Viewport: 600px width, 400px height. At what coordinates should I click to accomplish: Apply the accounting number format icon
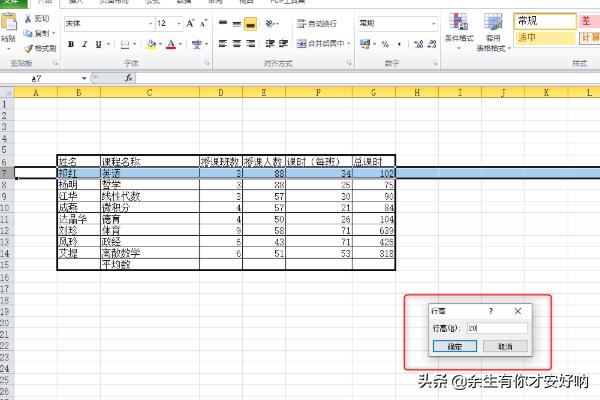pos(365,44)
